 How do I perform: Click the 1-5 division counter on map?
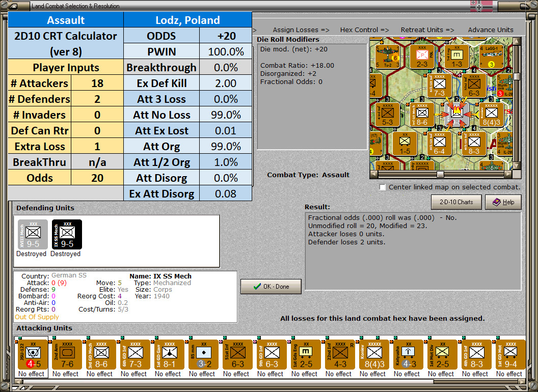pos(405,144)
